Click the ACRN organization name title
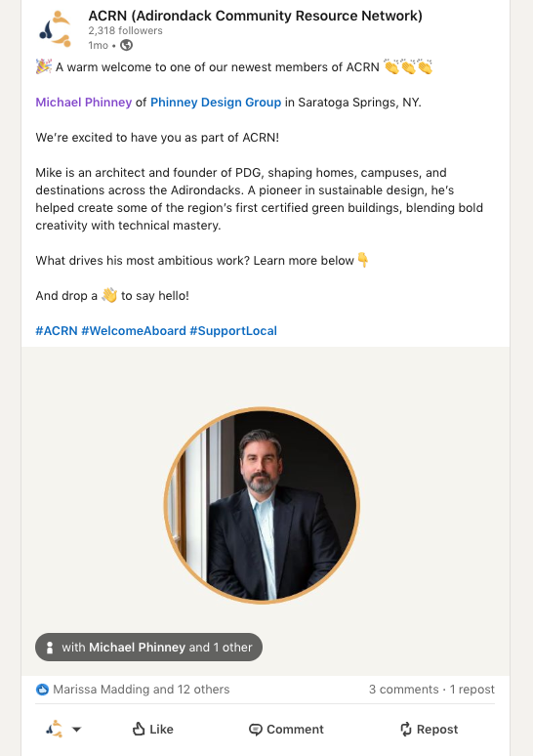 255,16
